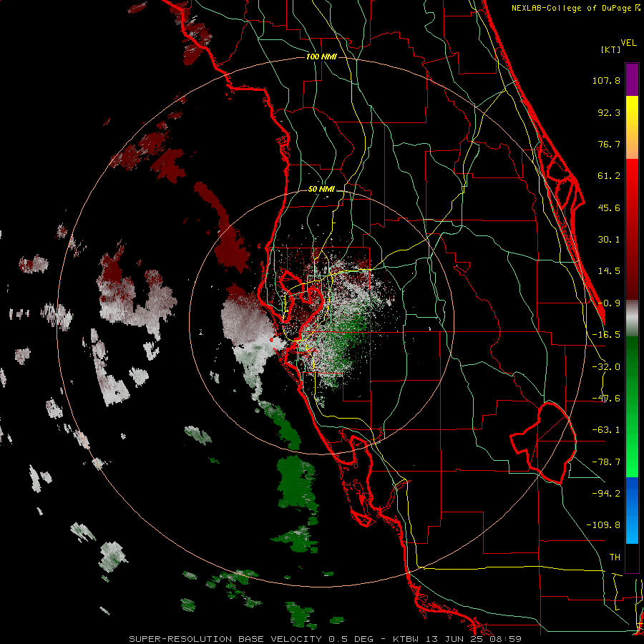This screenshot has height=644, width=644.
Task: Click the purple segment of the velocity color bar
Action: (x=632, y=79)
